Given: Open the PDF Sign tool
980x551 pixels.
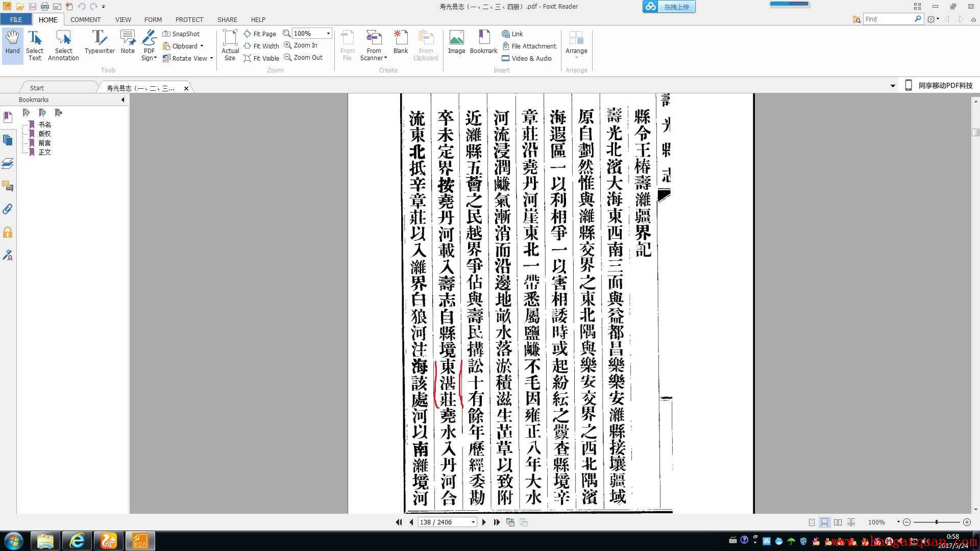Looking at the screenshot, I should (149, 45).
